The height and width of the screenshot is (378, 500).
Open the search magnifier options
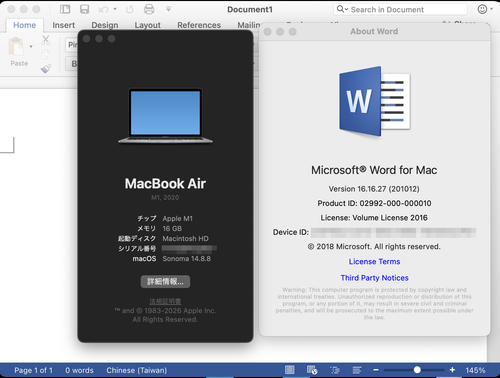point(342,9)
